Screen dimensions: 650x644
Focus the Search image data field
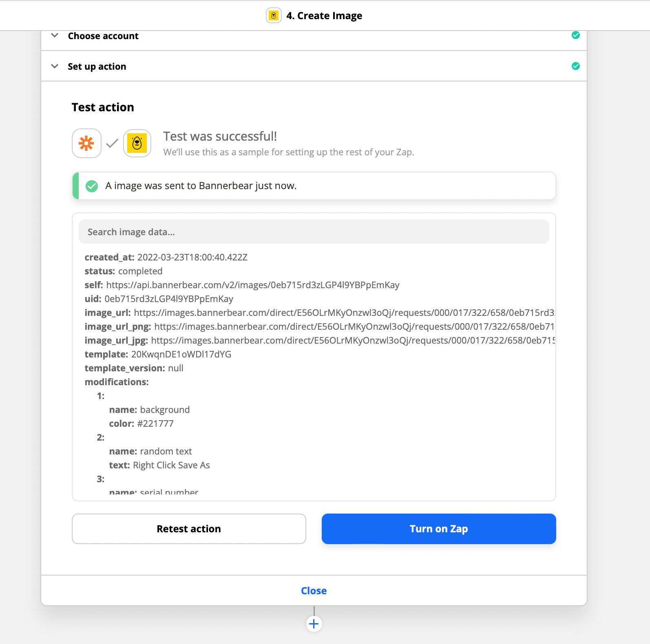pos(314,232)
